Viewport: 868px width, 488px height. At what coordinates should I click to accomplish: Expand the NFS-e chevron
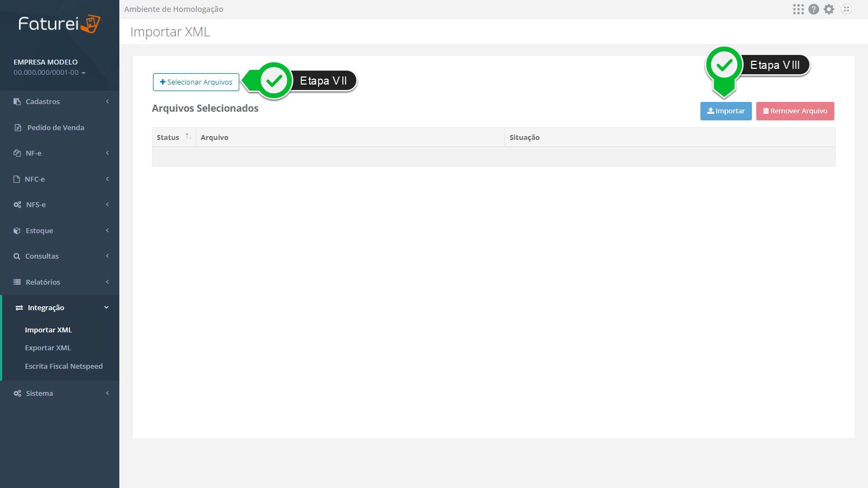pos(107,204)
